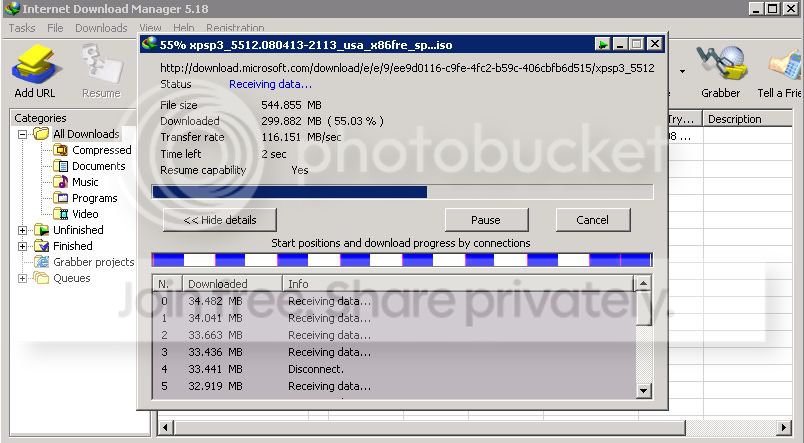Click the IDM icon in download dialog title bar

149,44
